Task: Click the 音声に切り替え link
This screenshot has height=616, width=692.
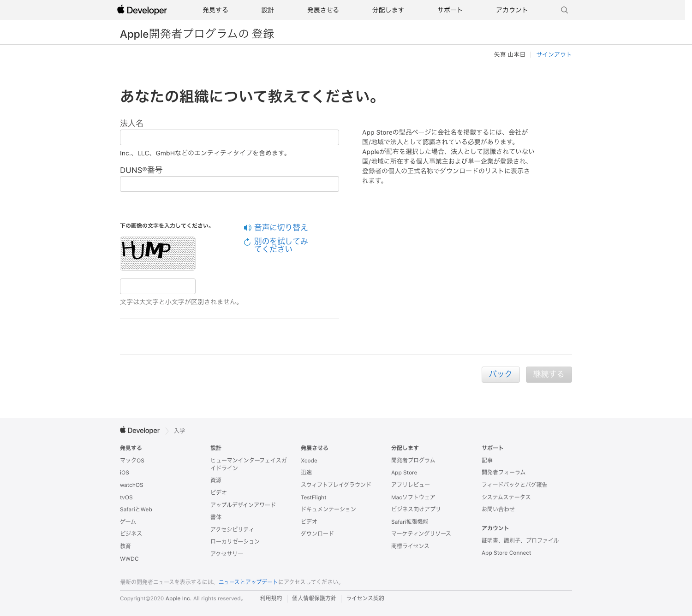Action: [x=281, y=227]
